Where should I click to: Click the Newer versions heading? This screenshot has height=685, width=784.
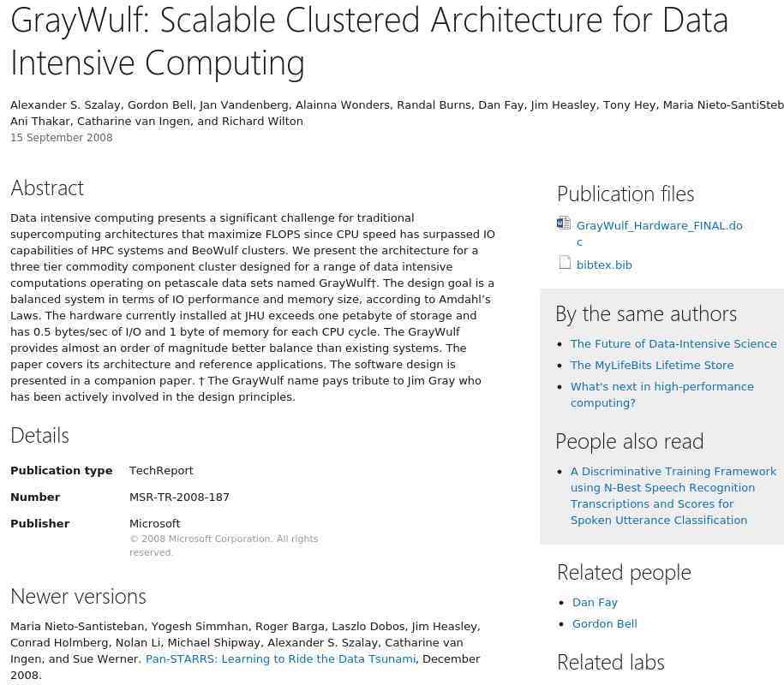[x=78, y=597]
